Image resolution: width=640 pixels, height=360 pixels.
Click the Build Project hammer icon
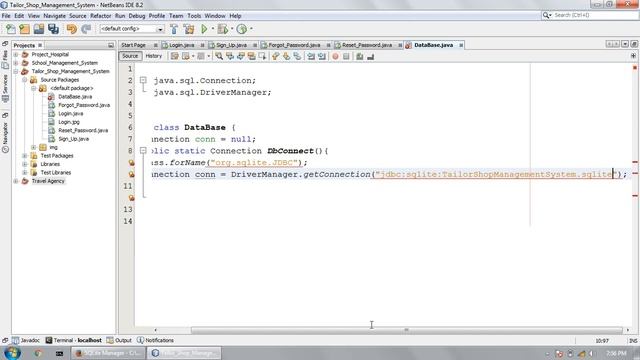pos(174,29)
